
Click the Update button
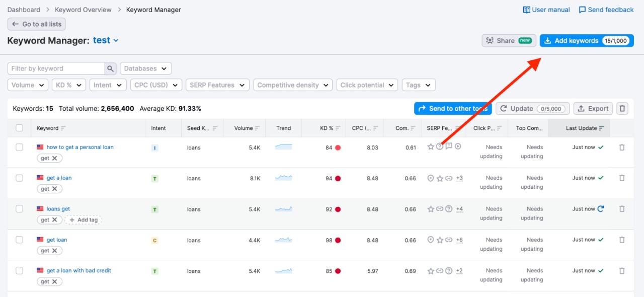533,108
